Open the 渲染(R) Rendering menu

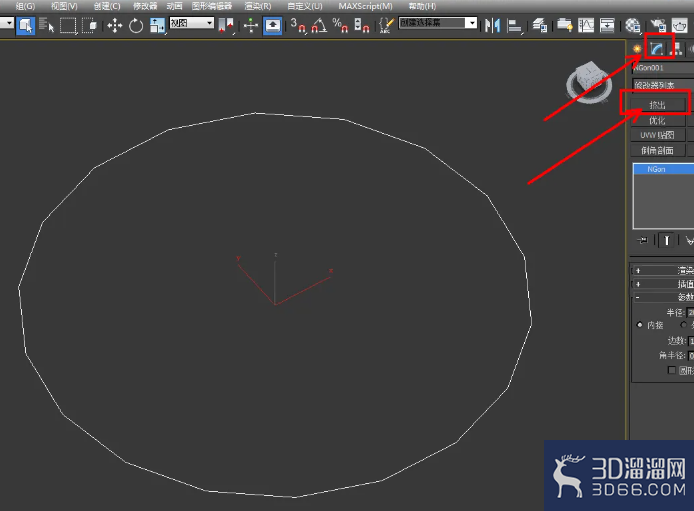(x=258, y=6)
